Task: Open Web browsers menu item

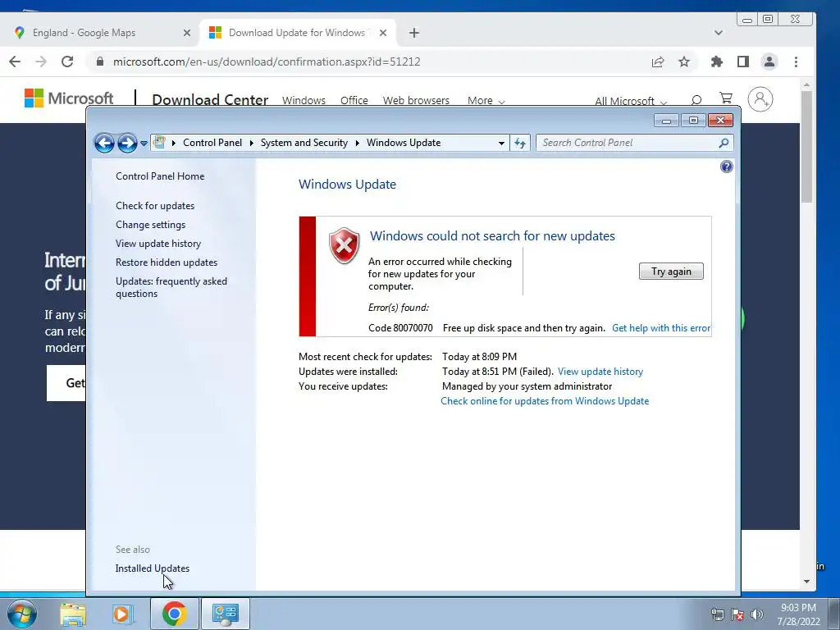Action: 416,100
